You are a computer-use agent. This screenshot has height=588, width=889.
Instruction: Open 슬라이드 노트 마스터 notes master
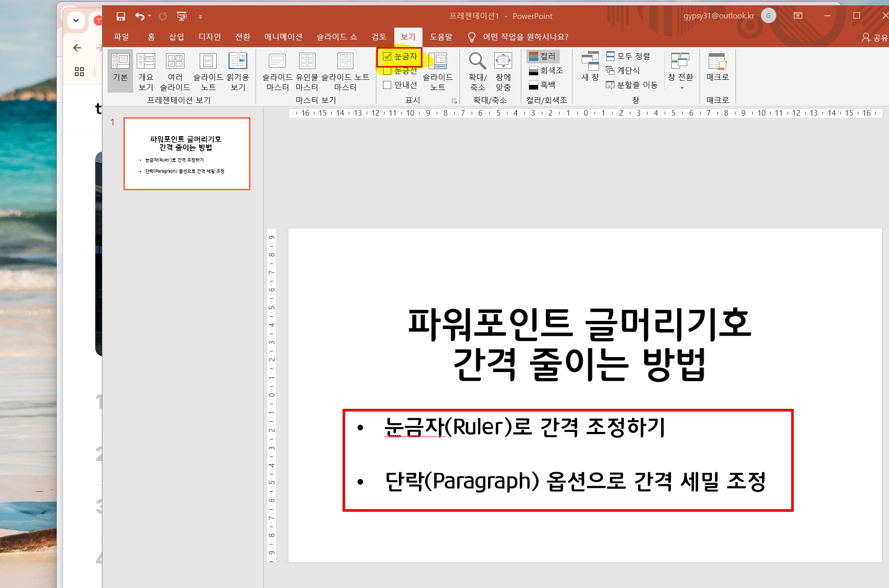tap(345, 72)
